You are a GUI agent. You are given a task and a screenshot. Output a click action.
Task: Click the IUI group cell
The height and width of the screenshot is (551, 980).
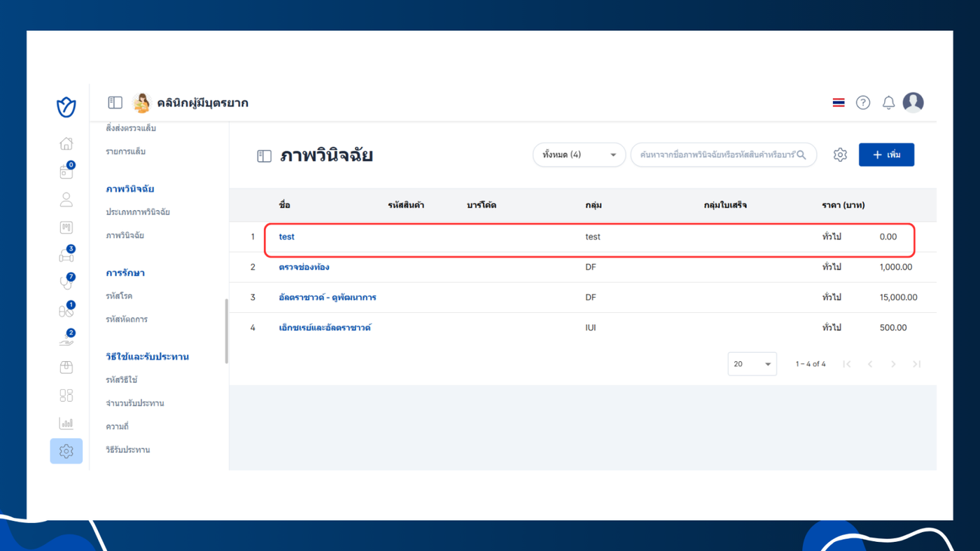[x=591, y=327]
